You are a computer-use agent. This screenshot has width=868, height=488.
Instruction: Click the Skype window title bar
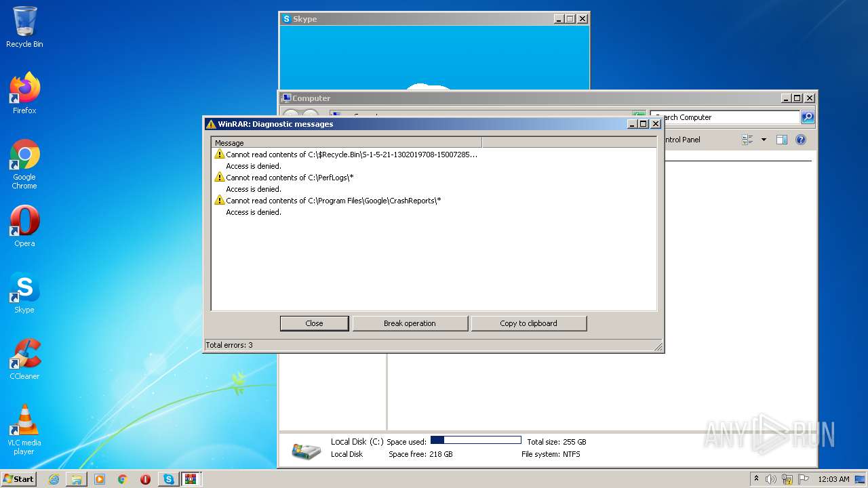coord(434,19)
